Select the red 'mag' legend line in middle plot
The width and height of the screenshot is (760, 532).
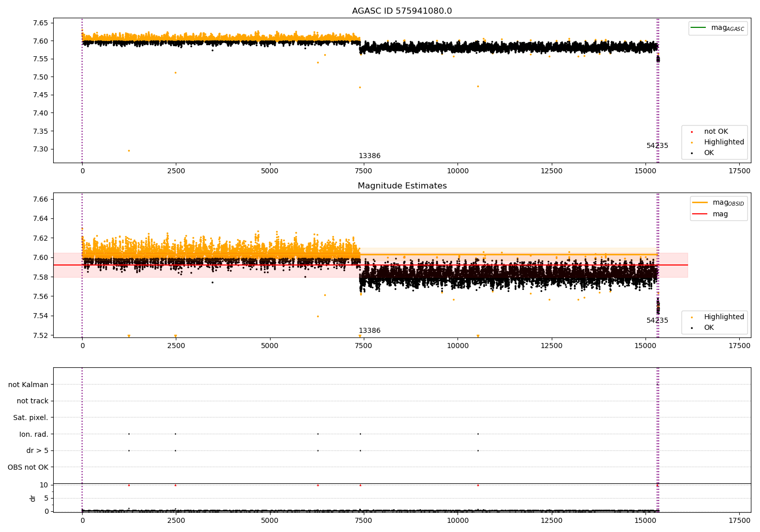tap(700, 214)
